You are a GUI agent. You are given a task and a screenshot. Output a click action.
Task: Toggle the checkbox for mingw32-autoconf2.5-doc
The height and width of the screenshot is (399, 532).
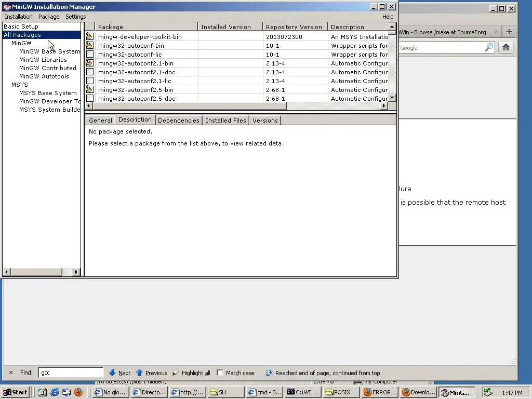tap(90, 98)
